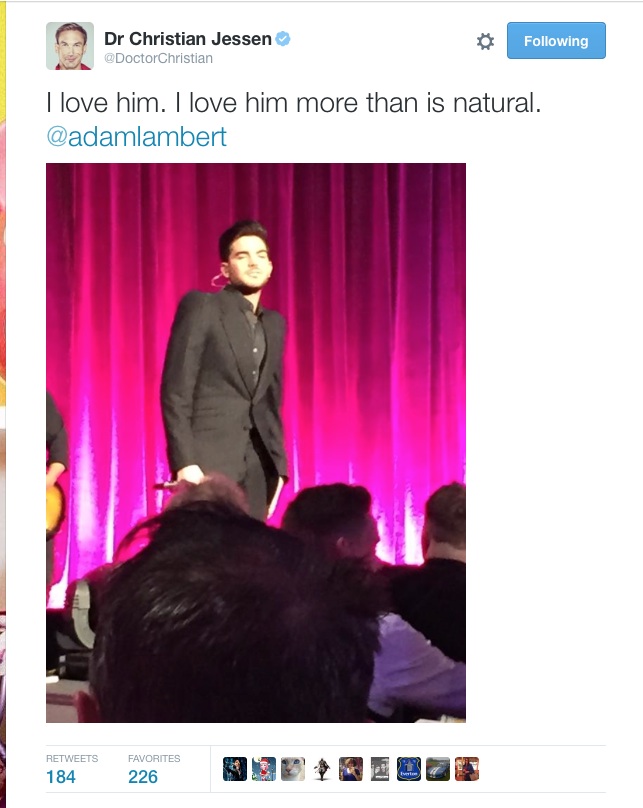The height and width of the screenshot is (808, 643).
Task: Open the white cat avatar
Action: coord(293,769)
